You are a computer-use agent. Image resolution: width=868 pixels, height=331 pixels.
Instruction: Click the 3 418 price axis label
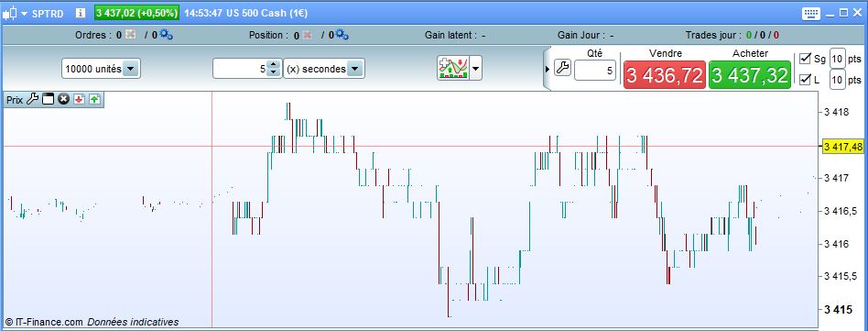(x=837, y=112)
